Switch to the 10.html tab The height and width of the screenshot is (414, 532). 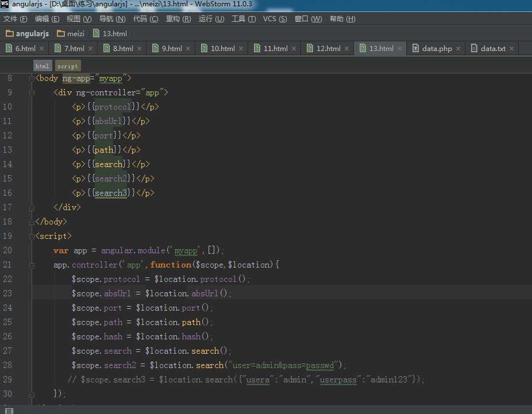[222, 49]
